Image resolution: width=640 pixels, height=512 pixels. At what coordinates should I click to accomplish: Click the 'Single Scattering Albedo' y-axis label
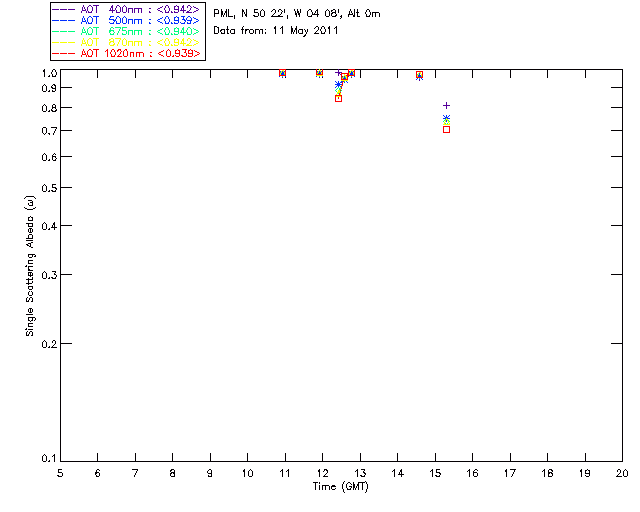click(x=30, y=266)
